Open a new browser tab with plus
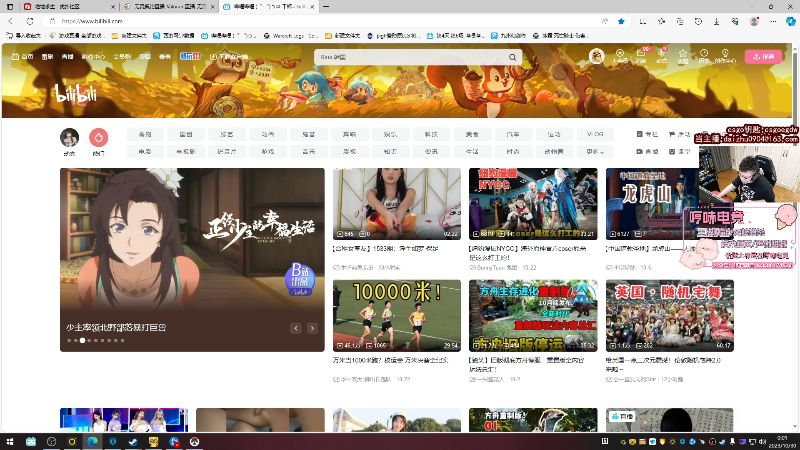The image size is (800, 450). point(326,7)
